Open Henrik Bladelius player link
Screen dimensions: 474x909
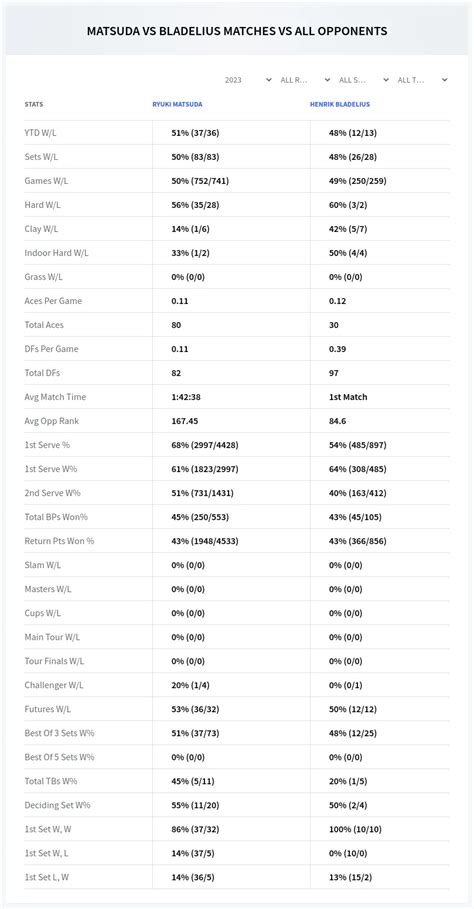pos(340,104)
